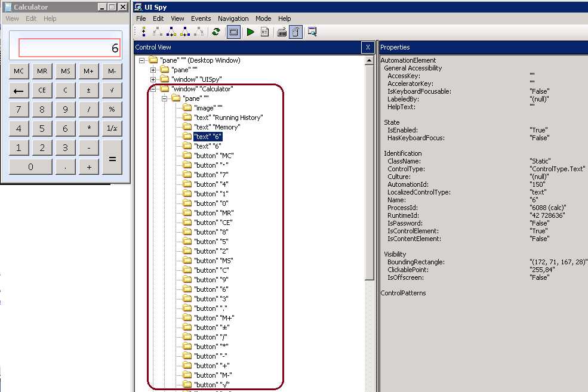Image resolution: width=588 pixels, height=392 pixels.
Task: Collapse the "window" "Calculator" node
Action: tap(153, 89)
